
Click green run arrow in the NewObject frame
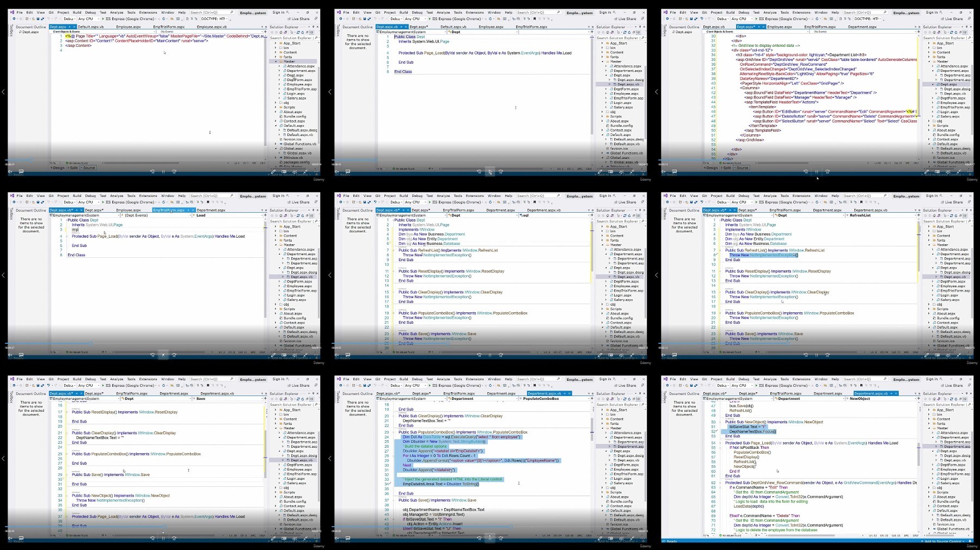756,386
